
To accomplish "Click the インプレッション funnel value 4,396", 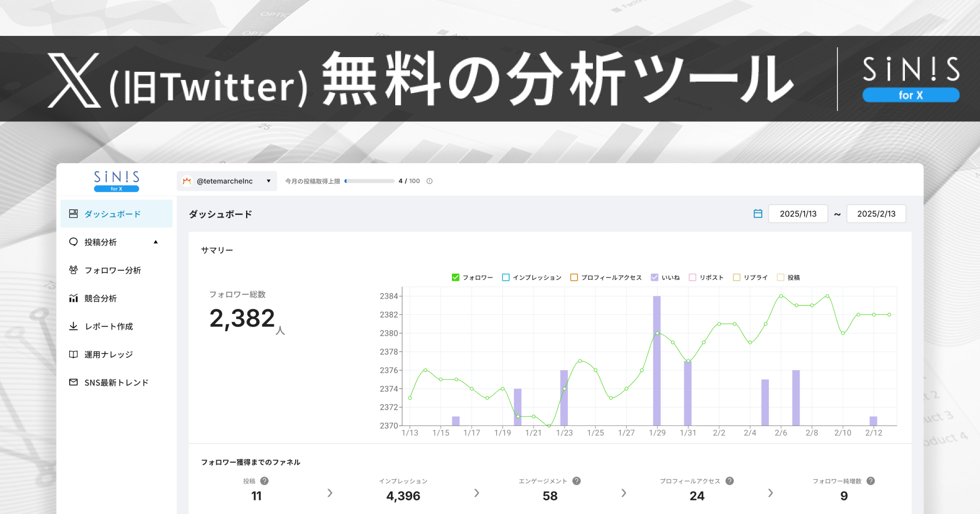I will 403,496.
